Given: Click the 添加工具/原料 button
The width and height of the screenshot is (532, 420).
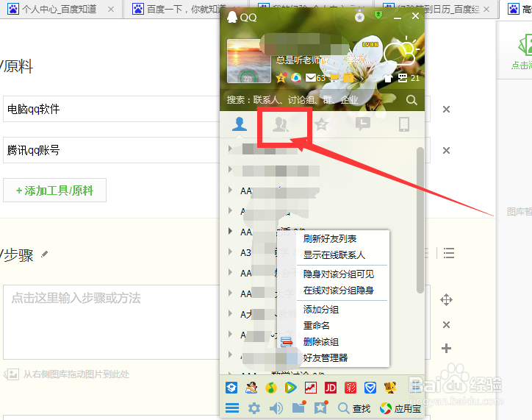Looking at the screenshot, I should 54,191.
